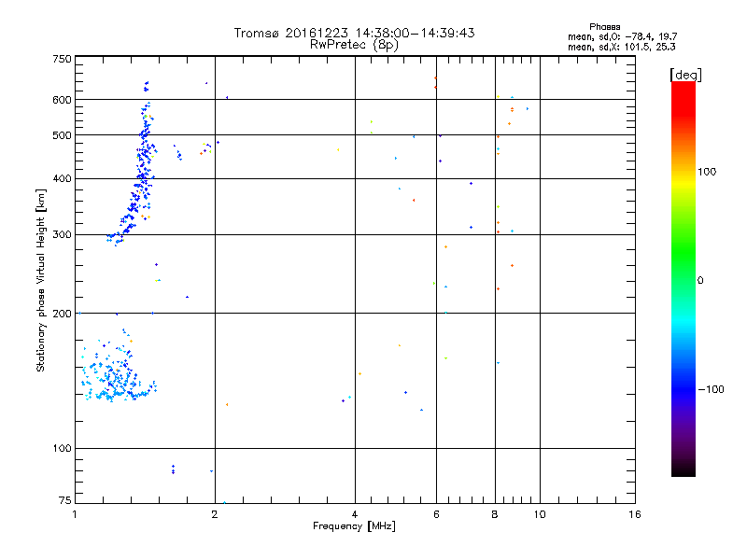The height and width of the screenshot is (560, 747).
Task: Click the y-axis tick label '750'
Action: [x=62, y=59]
